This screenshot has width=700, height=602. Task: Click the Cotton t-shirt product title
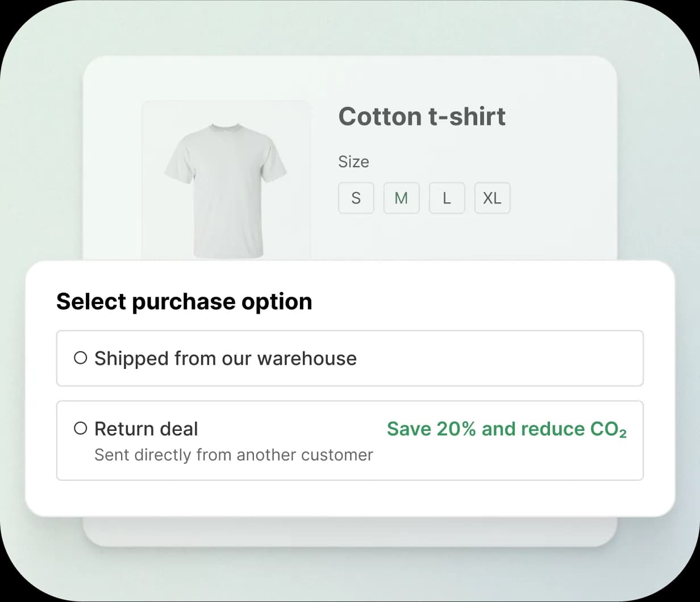422,117
